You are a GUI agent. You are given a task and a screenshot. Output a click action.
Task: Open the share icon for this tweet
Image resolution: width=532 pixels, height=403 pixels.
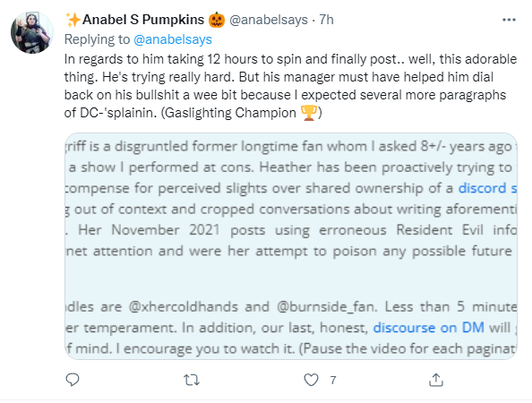point(436,380)
